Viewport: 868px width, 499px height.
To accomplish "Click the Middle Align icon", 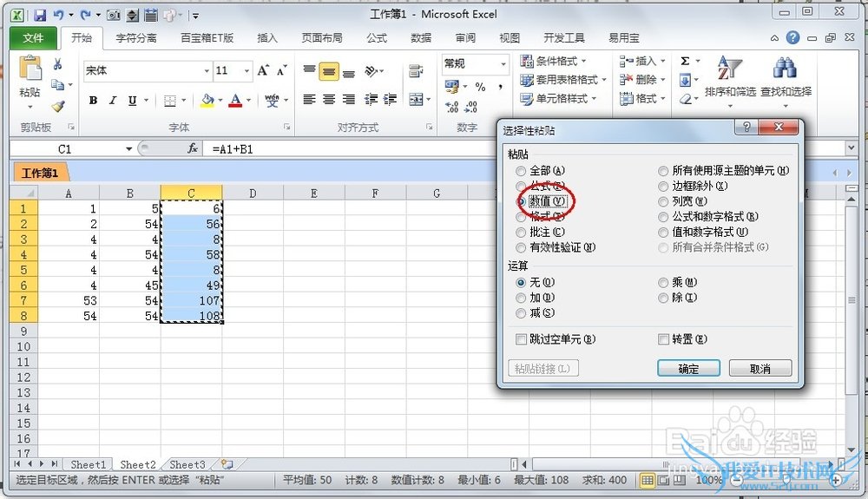I will click(x=329, y=71).
